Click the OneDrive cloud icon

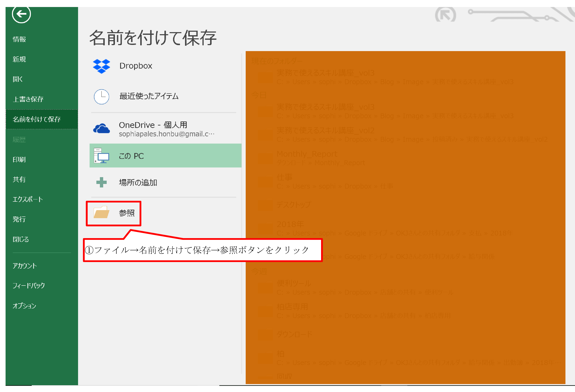(102, 129)
